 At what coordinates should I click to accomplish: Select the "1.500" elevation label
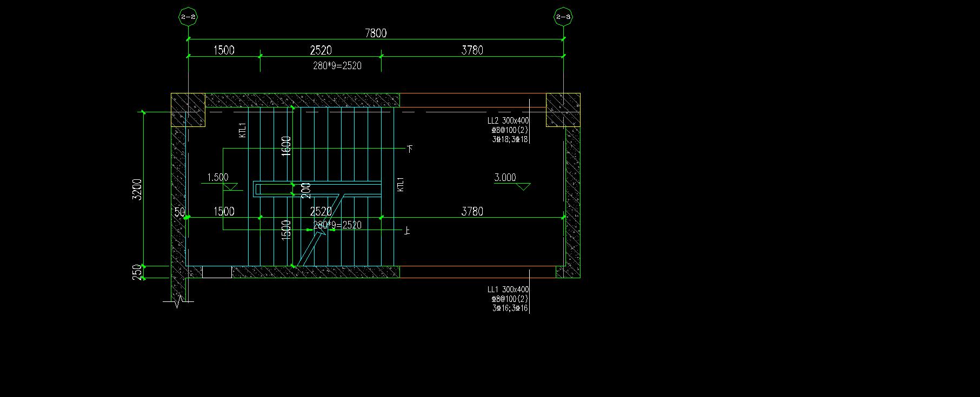218,177
